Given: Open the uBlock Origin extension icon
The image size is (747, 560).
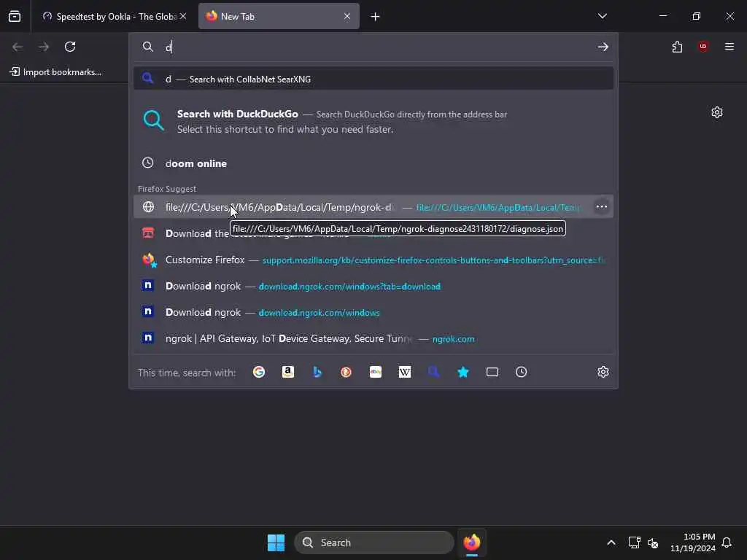Looking at the screenshot, I should 703,47.
